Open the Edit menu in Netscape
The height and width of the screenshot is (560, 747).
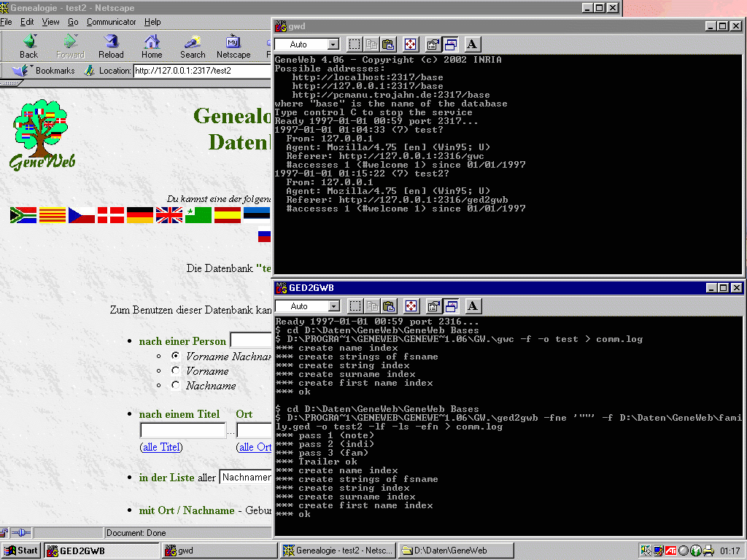(27, 22)
